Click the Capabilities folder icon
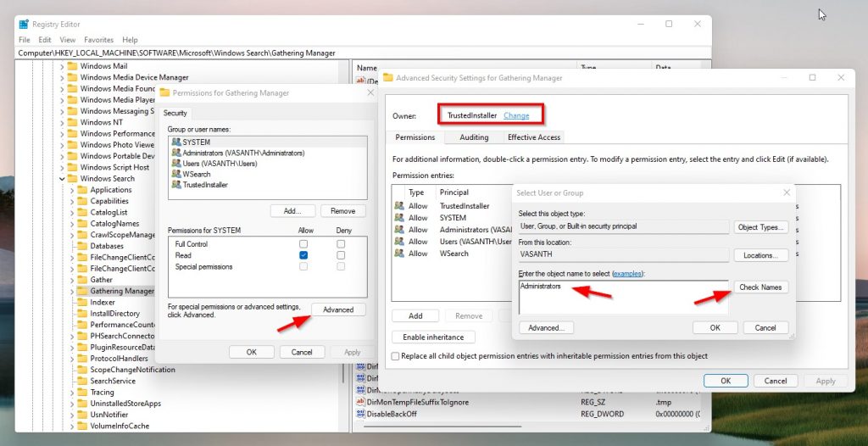 [x=82, y=201]
